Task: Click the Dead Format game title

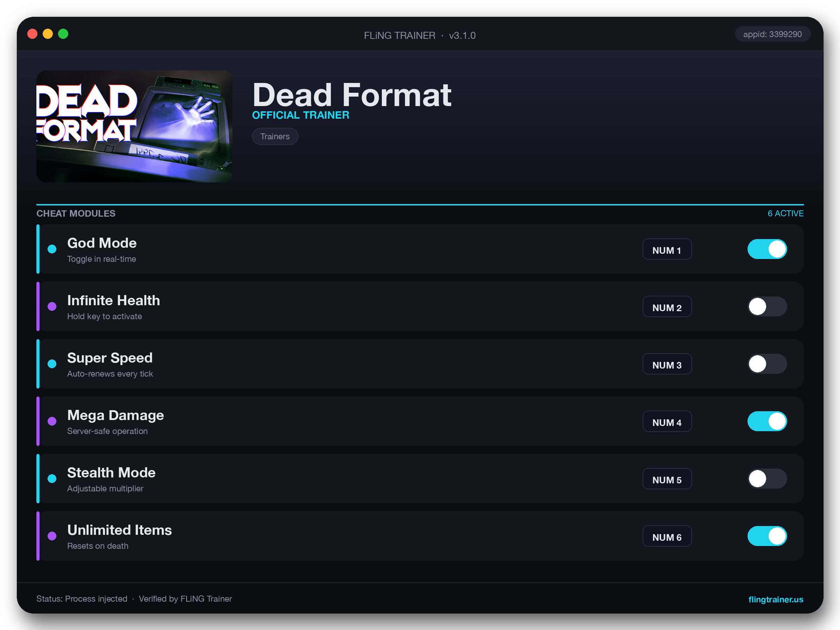Action: pyautogui.click(x=352, y=95)
